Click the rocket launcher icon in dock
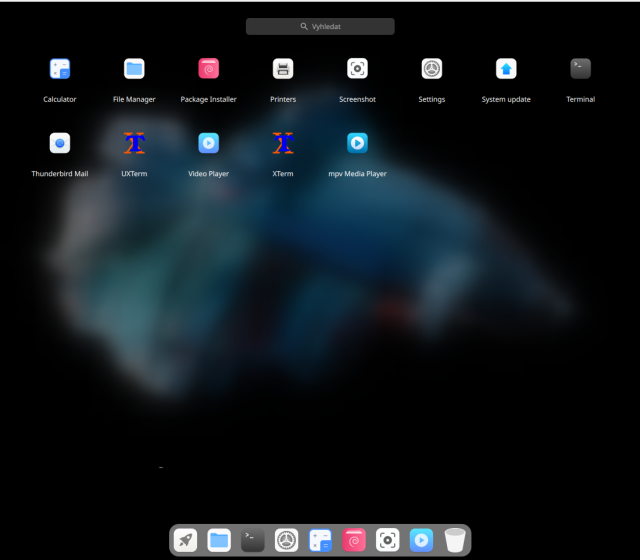 pyautogui.click(x=185, y=540)
